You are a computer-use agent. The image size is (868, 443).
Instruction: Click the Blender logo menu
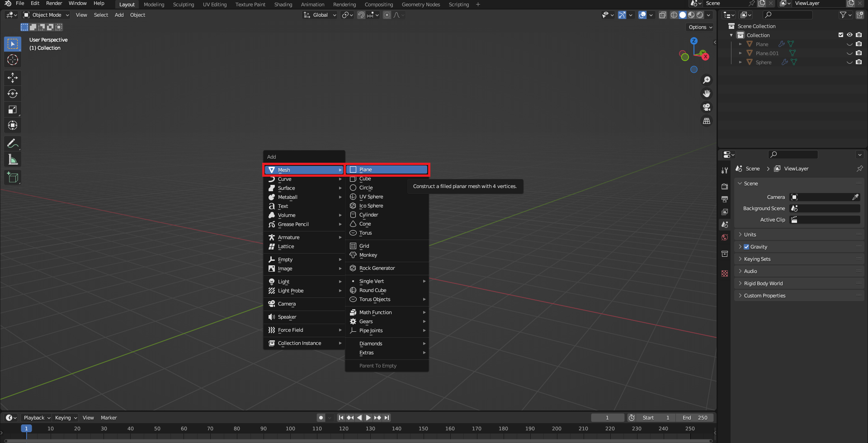tap(8, 3)
